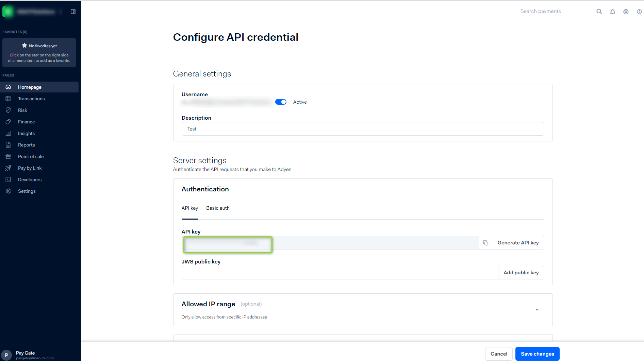The height and width of the screenshot is (361, 644).
Task: Open Homepage in sidebar
Action: (x=39, y=87)
